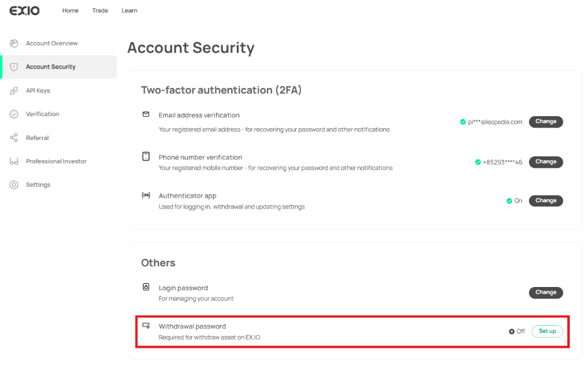This screenshot has width=588, height=368.
Task: Click the API Keys icon
Action: pyautogui.click(x=14, y=90)
